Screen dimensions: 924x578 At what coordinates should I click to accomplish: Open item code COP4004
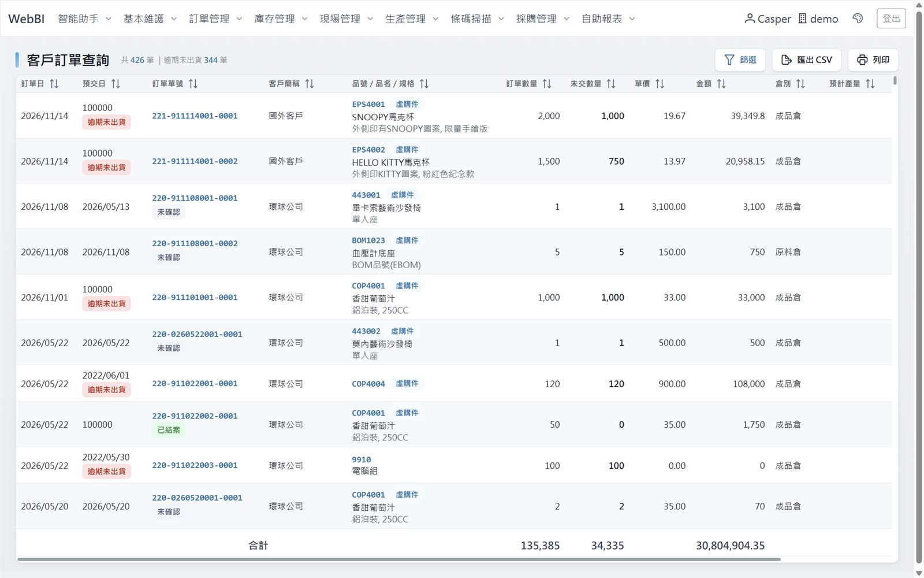[x=368, y=384]
